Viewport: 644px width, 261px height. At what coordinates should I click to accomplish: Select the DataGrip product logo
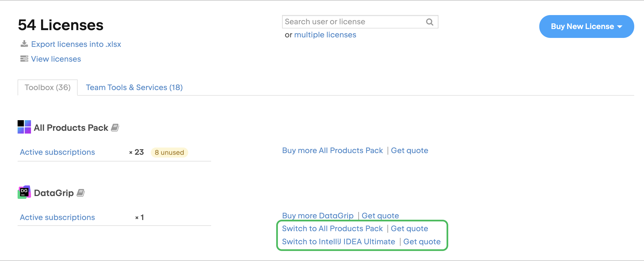coord(24,192)
